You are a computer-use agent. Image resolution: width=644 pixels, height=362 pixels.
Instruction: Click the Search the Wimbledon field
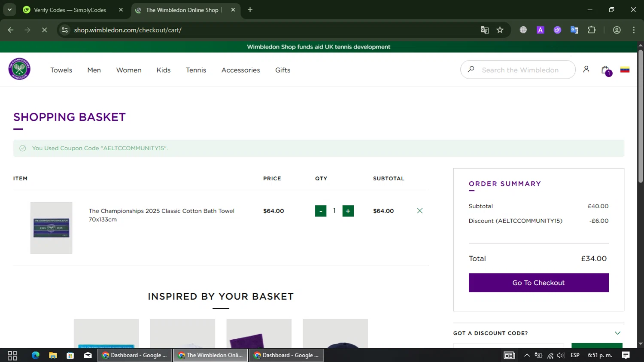point(518,70)
